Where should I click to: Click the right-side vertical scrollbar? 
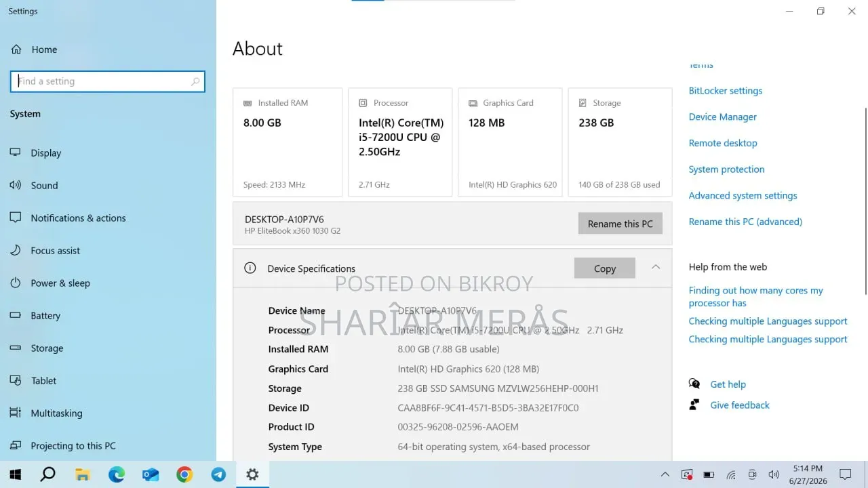(865, 201)
